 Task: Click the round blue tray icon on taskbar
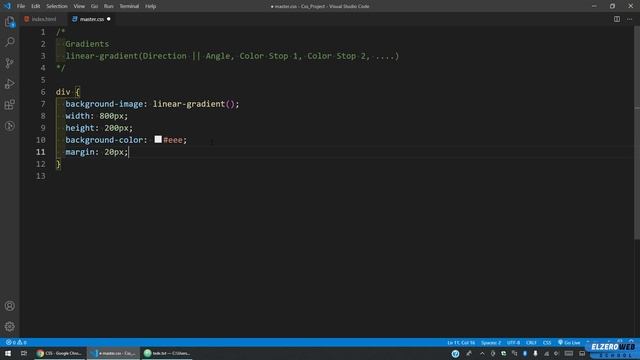tap(456, 353)
